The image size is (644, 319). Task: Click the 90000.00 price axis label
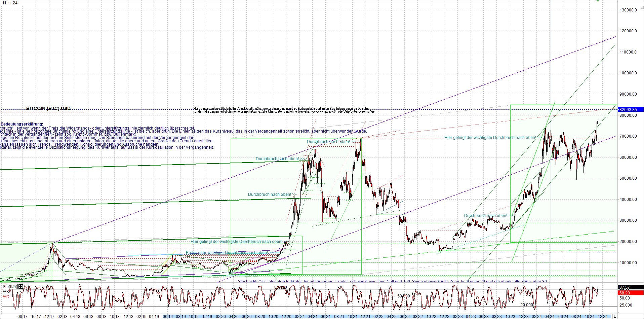[628, 94]
